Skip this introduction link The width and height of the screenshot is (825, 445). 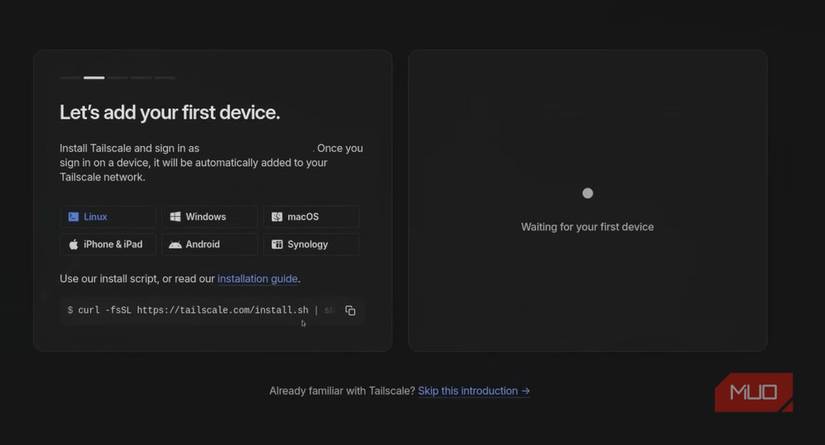click(x=474, y=391)
